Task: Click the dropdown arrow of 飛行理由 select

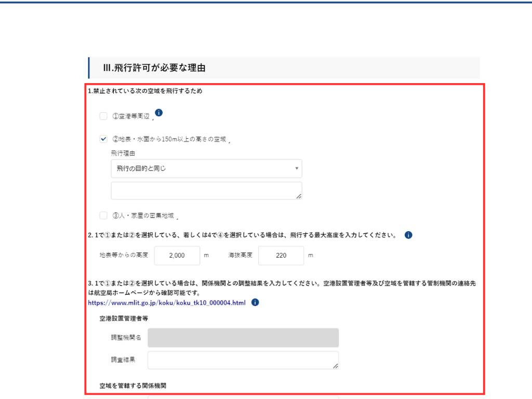Action: (296, 168)
